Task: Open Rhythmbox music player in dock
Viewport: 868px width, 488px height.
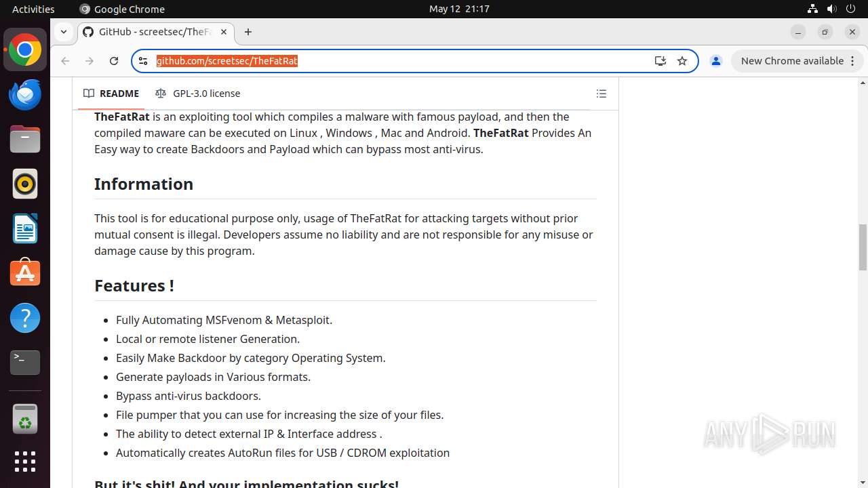Action: 25,184
